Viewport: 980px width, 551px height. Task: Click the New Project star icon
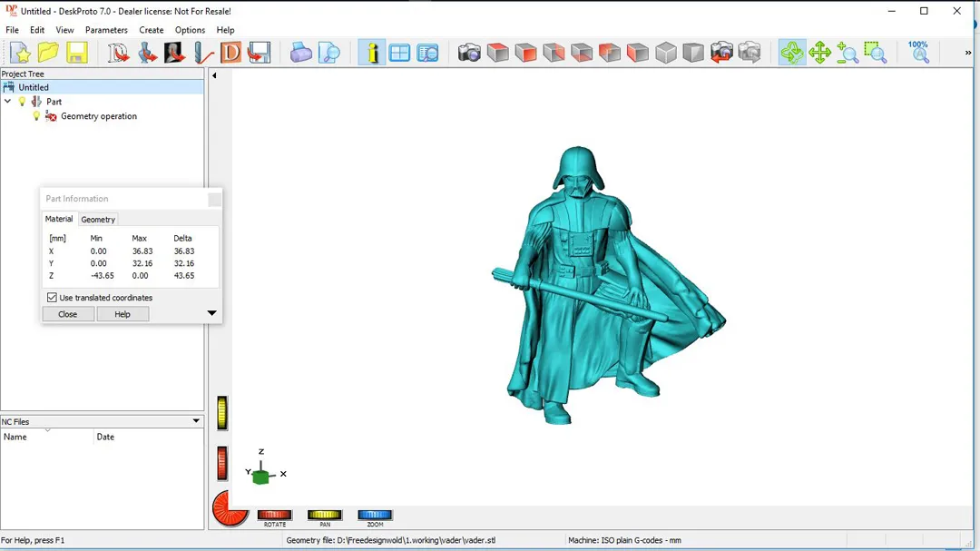(x=21, y=53)
